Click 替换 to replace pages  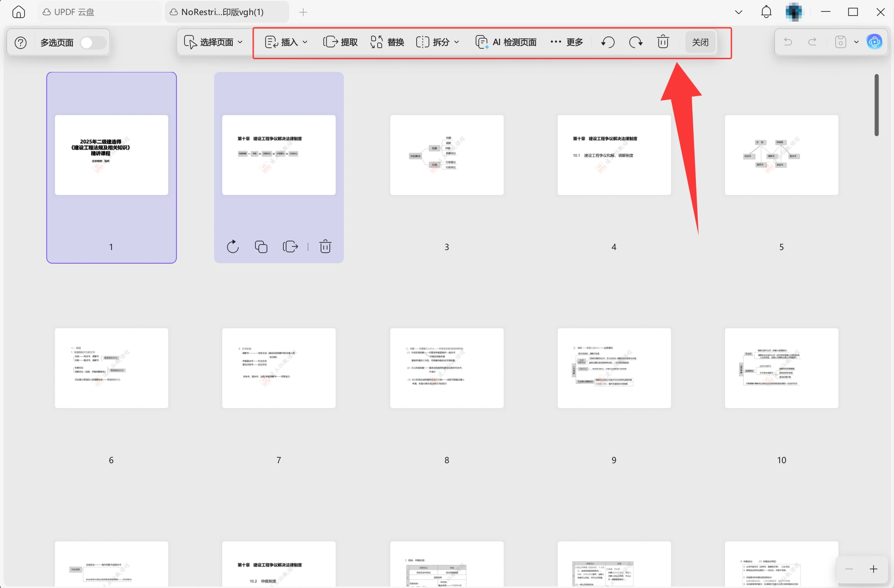(x=387, y=42)
